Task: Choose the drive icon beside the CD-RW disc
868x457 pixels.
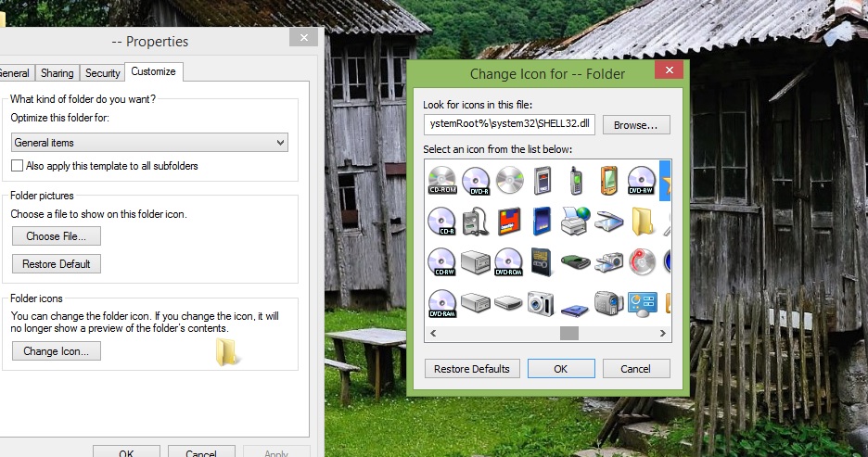Action: [x=476, y=262]
